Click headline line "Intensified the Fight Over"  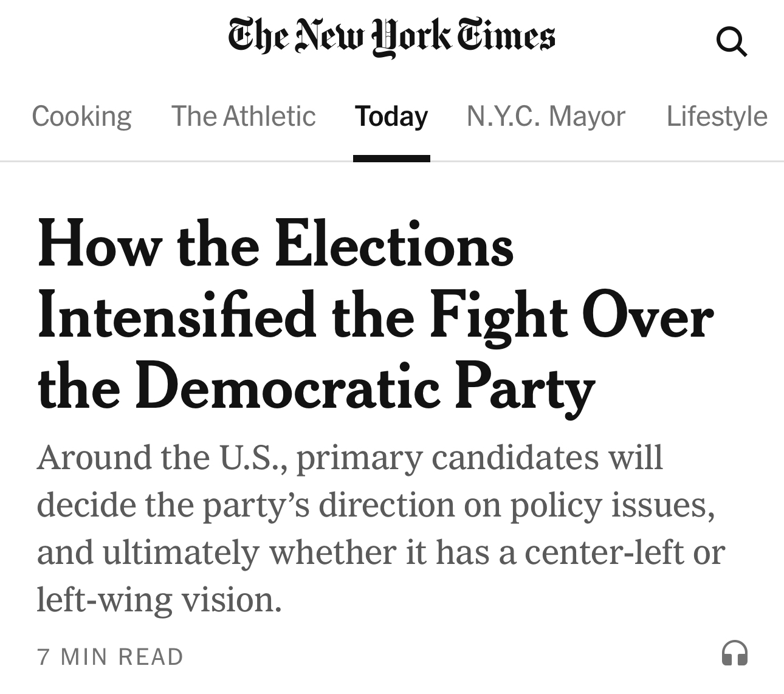click(375, 317)
